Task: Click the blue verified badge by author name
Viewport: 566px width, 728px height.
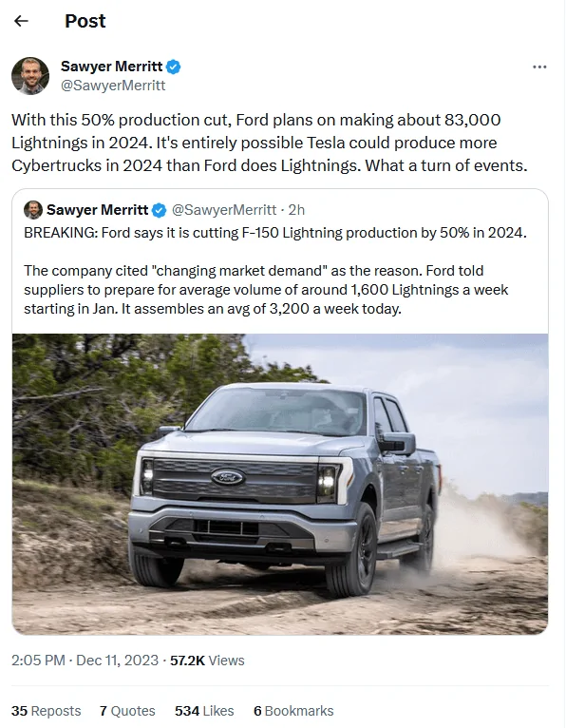Action: click(174, 67)
